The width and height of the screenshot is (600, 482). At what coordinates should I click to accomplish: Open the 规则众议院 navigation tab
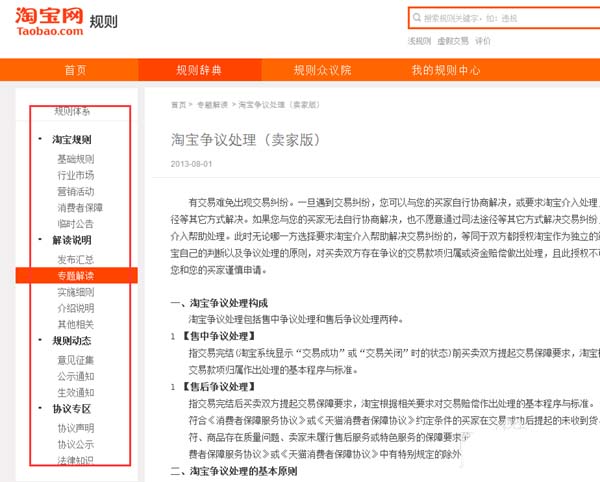[322, 70]
